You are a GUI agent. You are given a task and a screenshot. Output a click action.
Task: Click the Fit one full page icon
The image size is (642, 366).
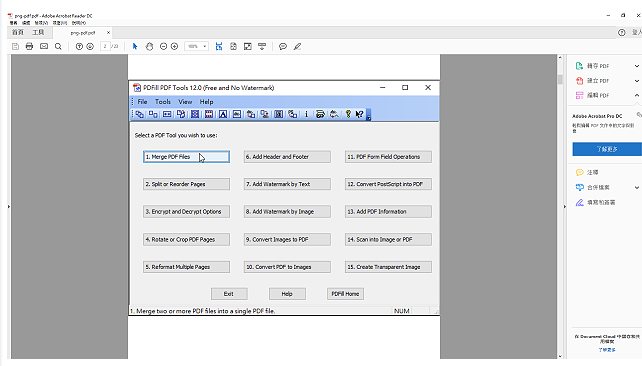click(233, 46)
